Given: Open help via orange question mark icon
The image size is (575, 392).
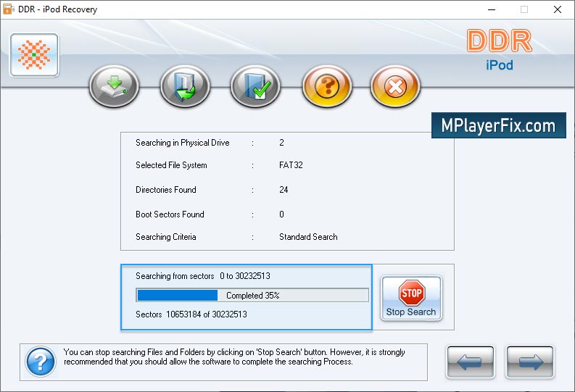Looking at the screenshot, I should coord(327,86).
